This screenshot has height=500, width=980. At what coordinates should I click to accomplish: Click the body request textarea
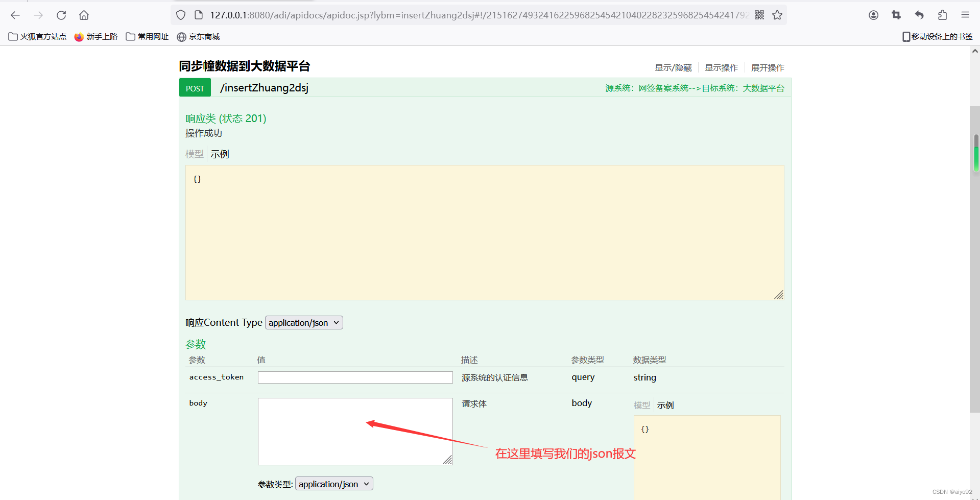[355, 432]
